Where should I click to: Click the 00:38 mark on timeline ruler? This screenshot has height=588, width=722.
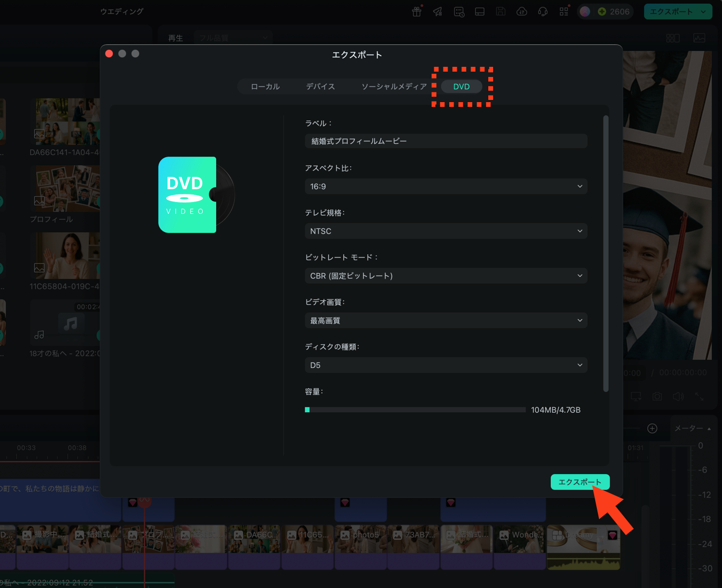pos(77,448)
